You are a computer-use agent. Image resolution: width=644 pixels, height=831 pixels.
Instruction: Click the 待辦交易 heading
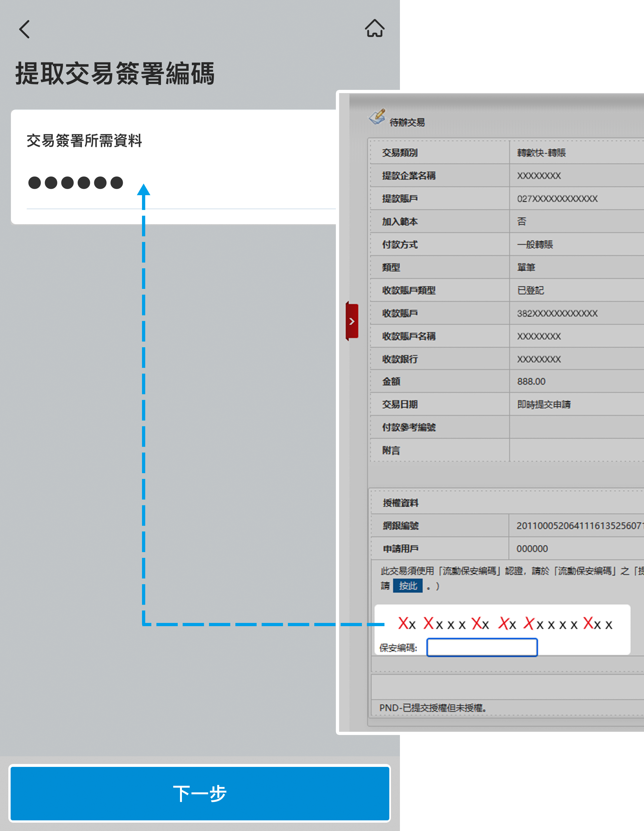pyautogui.click(x=407, y=122)
